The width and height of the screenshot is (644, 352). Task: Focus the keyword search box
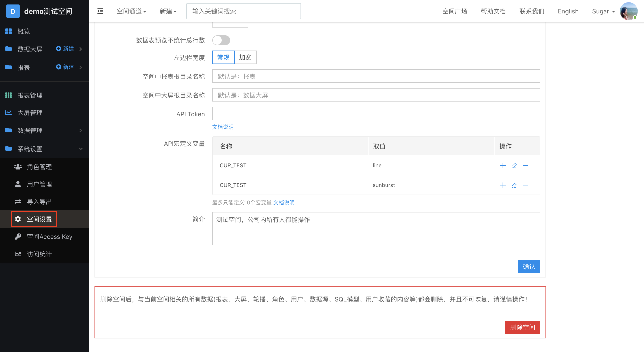point(243,11)
